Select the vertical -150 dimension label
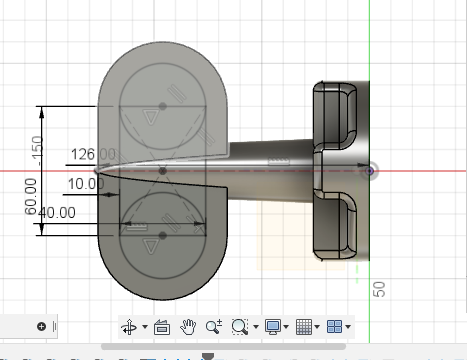 point(37,151)
